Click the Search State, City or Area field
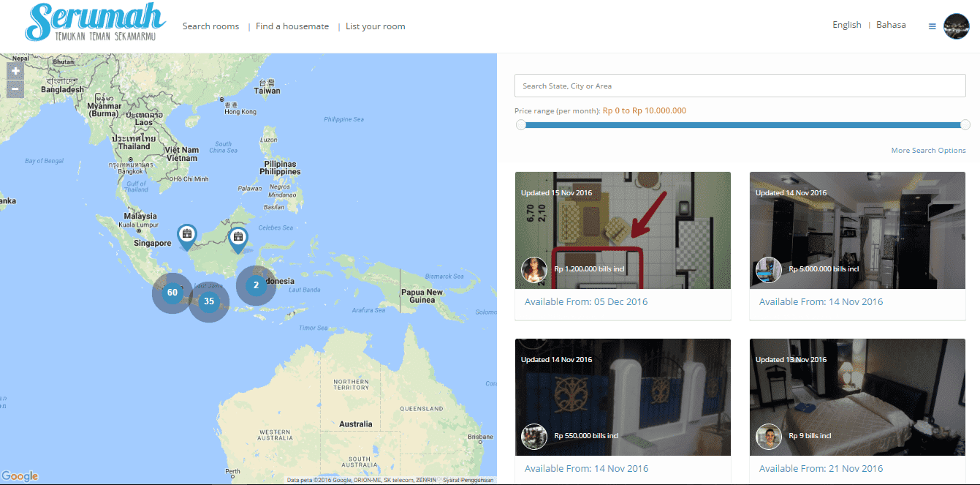 (740, 86)
